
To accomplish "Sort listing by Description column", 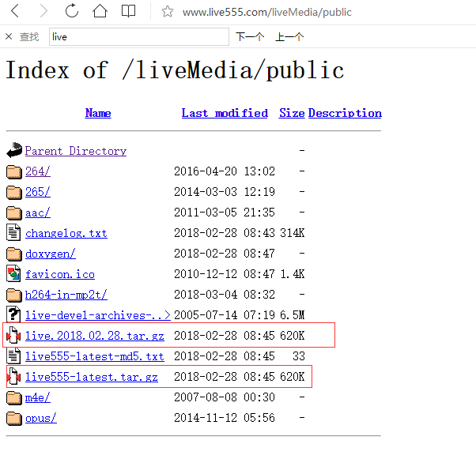I will pyautogui.click(x=345, y=113).
